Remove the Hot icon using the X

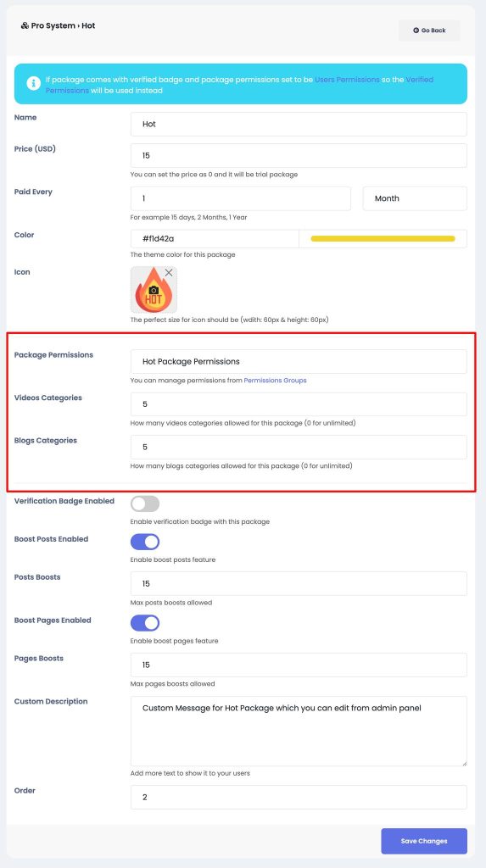[169, 273]
